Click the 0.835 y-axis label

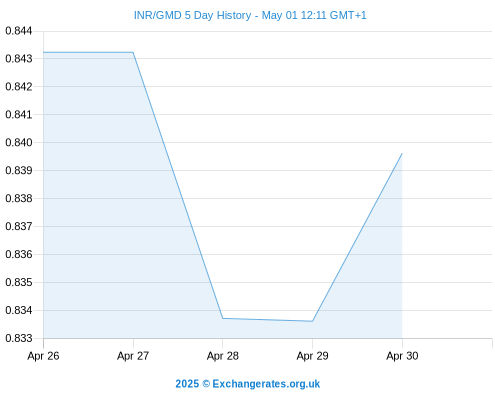(19, 282)
